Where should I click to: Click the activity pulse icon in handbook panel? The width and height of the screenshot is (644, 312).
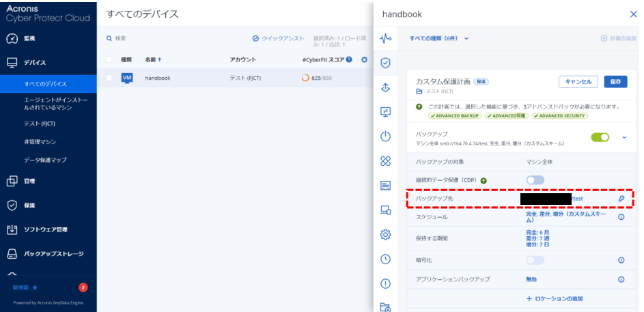coord(385,38)
